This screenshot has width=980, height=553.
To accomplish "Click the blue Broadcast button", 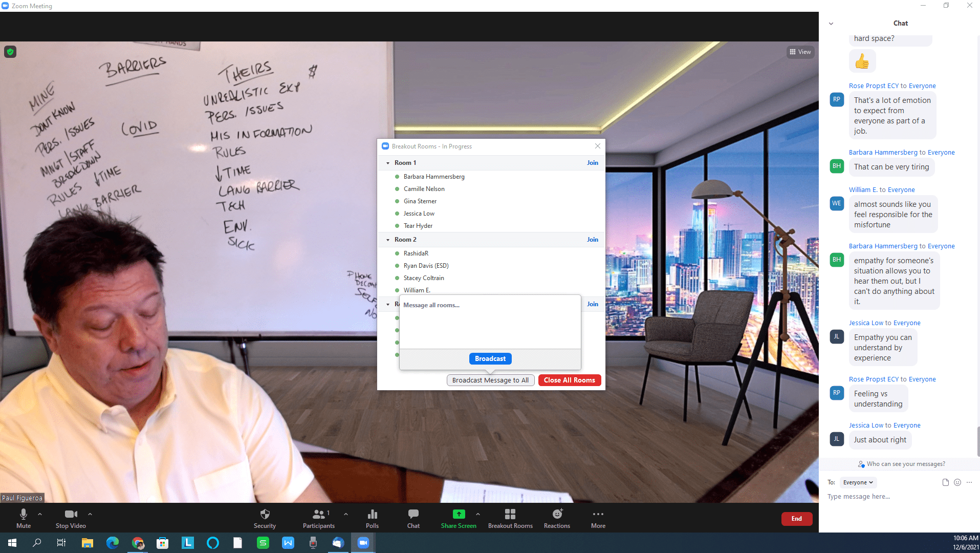I will coord(490,358).
